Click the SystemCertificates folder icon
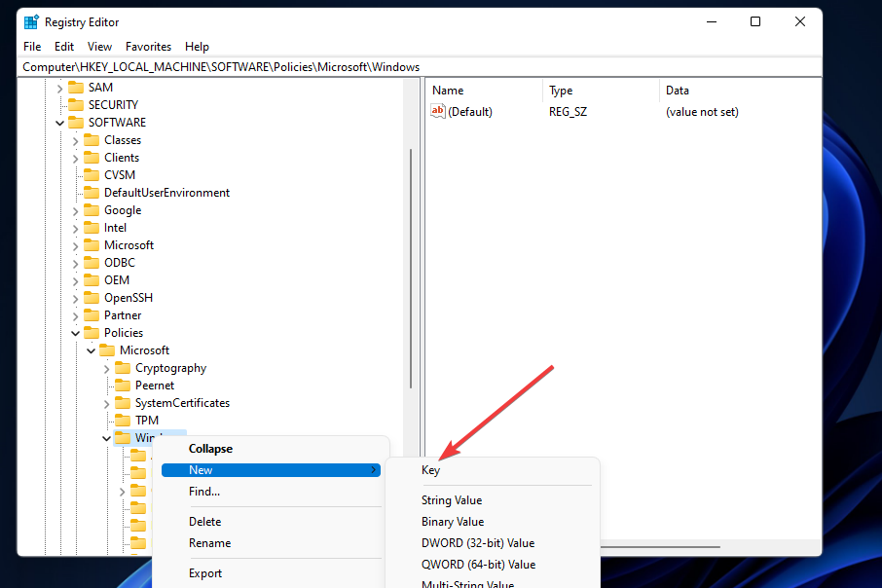882x588 pixels. pyautogui.click(x=122, y=402)
